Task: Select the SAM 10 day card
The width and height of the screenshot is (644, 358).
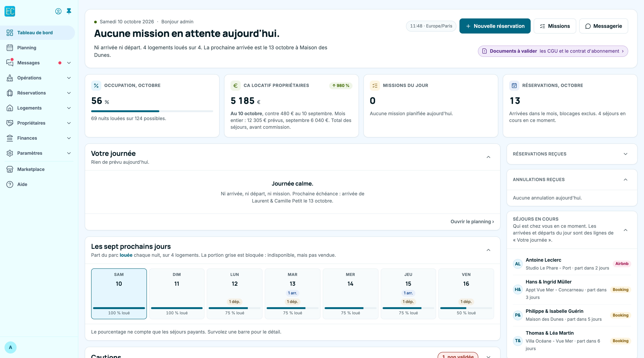Action: (x=119, y=294)
